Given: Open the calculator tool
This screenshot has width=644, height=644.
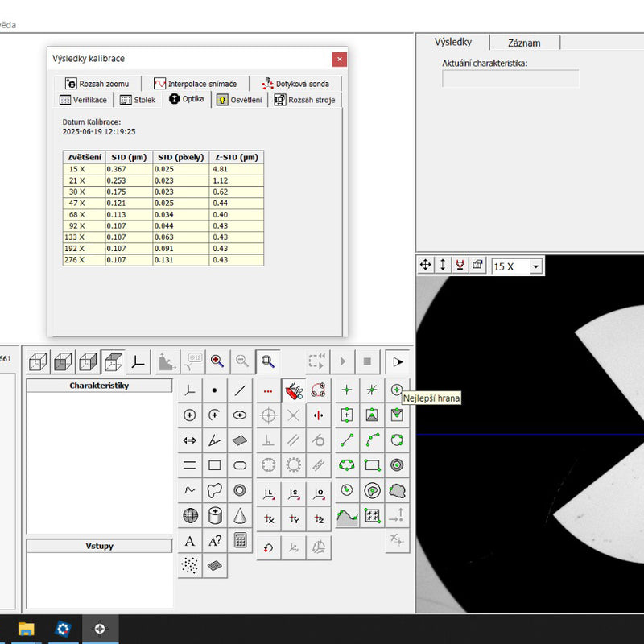Looking at the screenshot, I should coord(240,540).
